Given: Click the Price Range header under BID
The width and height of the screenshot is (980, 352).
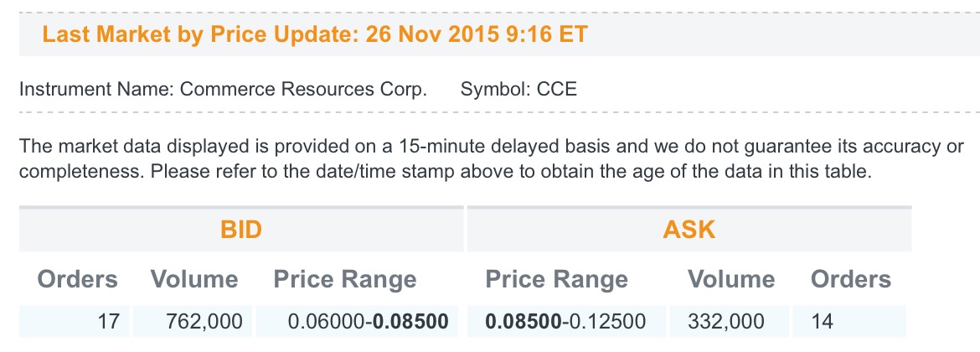Looking at the screenshot, I should (344, 279).
